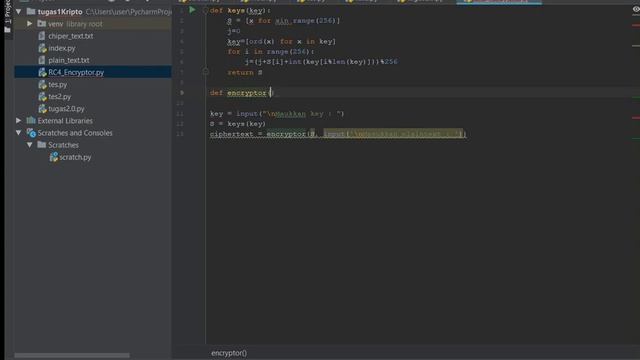Viewport: 640px width, 360px height.
Task: Click Python file icon beside index.py
Action: coord(42,48)
